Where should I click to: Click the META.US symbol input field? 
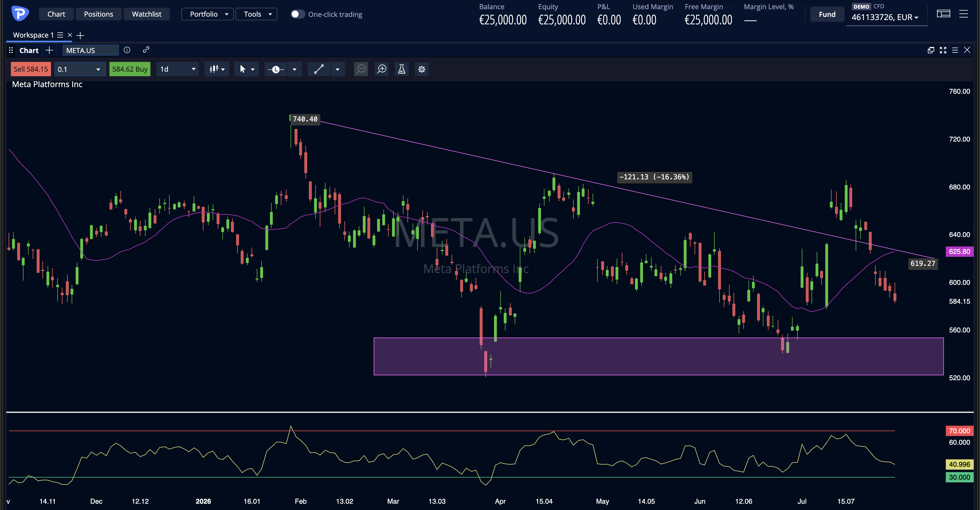click(91, 50)
